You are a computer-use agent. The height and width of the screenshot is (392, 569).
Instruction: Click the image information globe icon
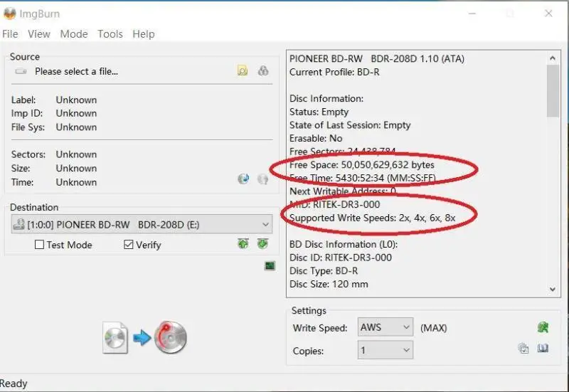tap(243, 179)
